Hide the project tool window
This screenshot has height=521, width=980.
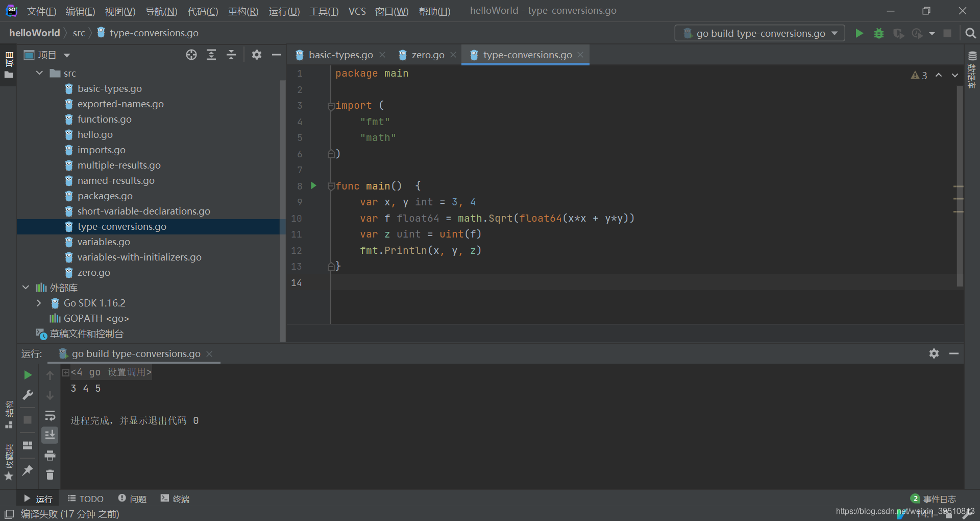pyautogui.click(x=277, y=55)
